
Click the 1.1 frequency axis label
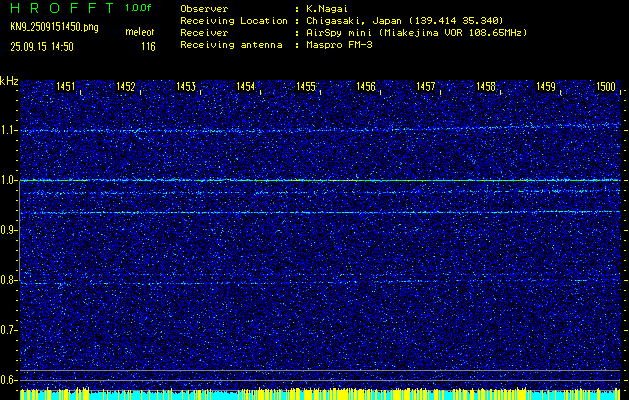(x=8, y=130)
